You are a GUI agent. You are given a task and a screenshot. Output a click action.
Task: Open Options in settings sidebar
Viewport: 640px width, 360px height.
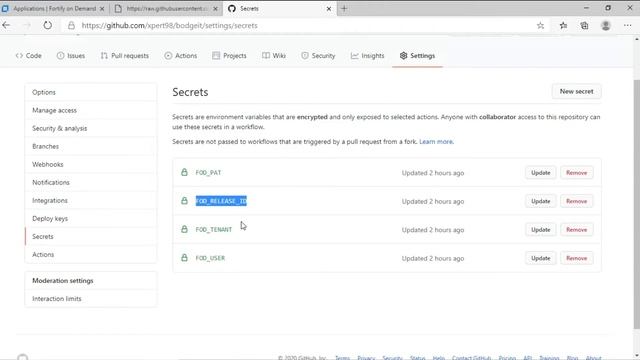[91, 92]
